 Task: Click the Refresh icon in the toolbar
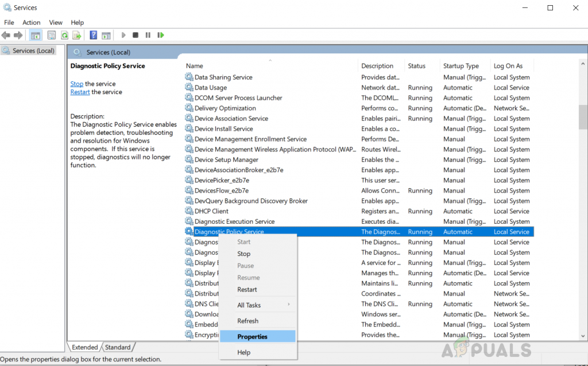coord(64,35)
